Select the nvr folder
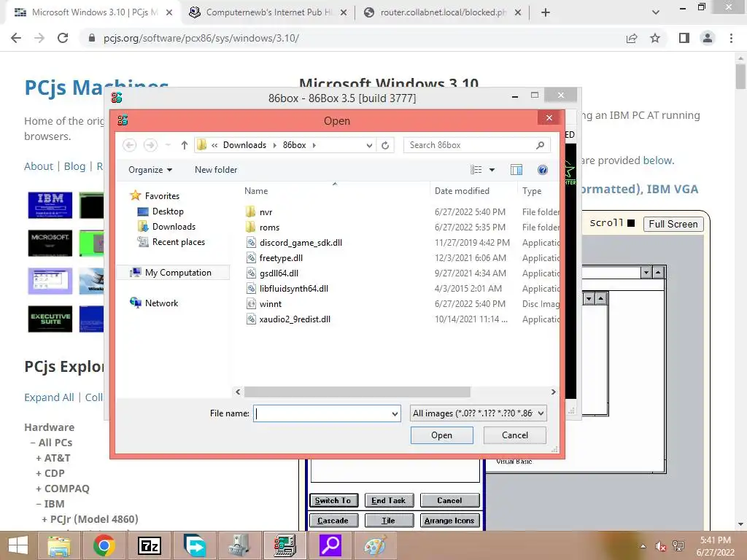 point(266,212)
